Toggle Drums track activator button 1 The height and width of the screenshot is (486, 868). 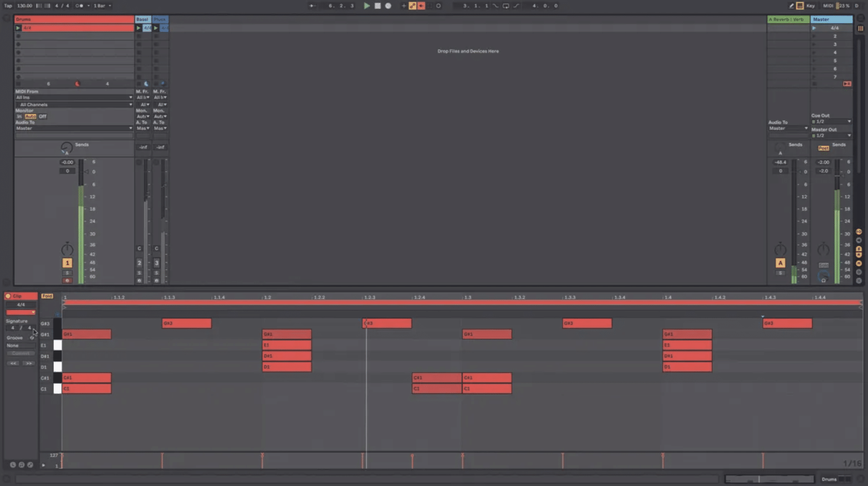tap(67, 263)
